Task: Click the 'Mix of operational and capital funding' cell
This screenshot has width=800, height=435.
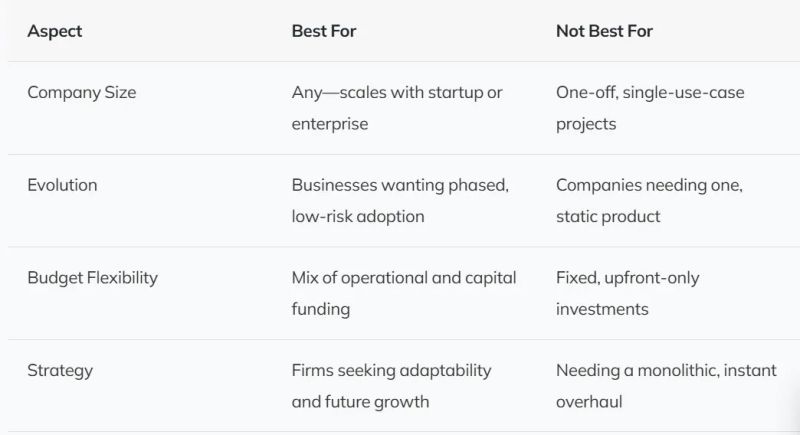Action: (404, 293)
